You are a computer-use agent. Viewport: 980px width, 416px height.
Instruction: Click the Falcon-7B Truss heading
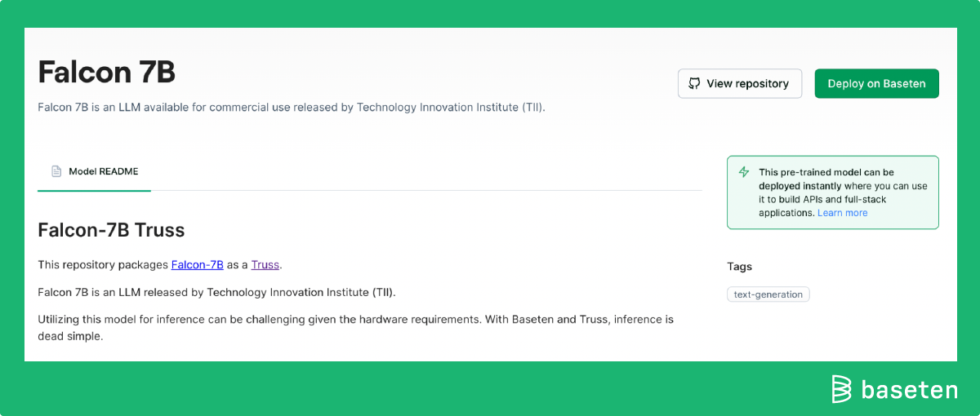pos(111,230)
